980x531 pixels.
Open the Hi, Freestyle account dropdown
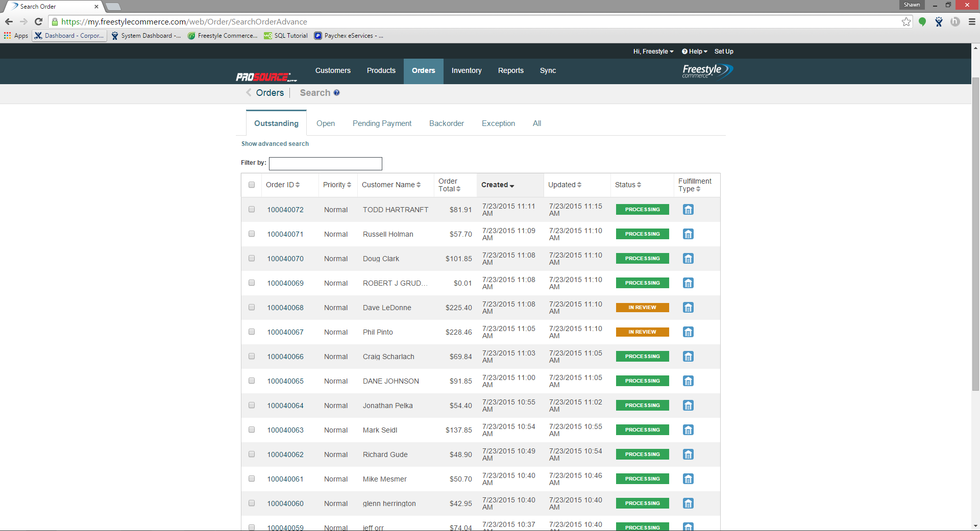coord(653,51)
